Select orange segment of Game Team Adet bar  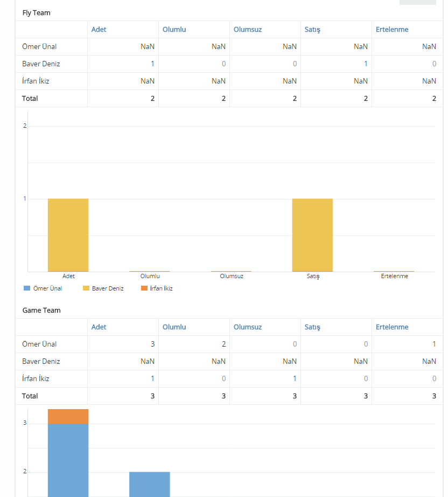(x=68, y=417)
